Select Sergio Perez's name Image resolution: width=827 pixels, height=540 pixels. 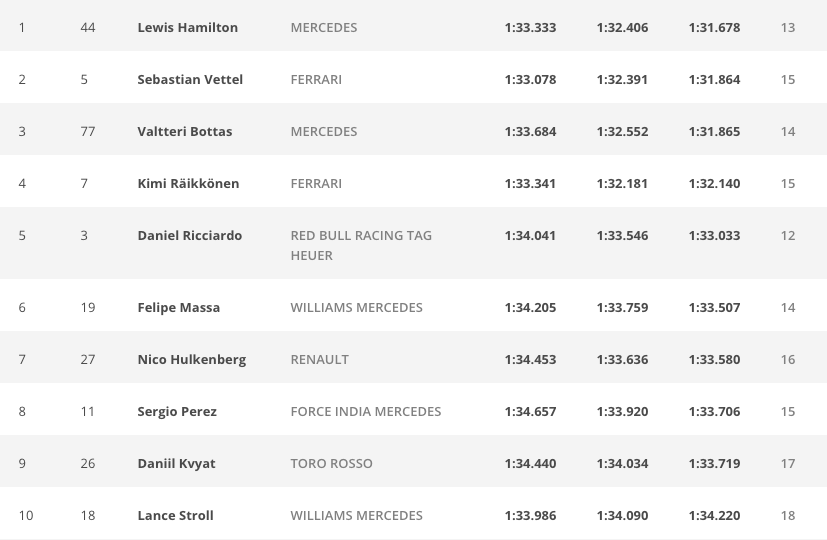177,411
